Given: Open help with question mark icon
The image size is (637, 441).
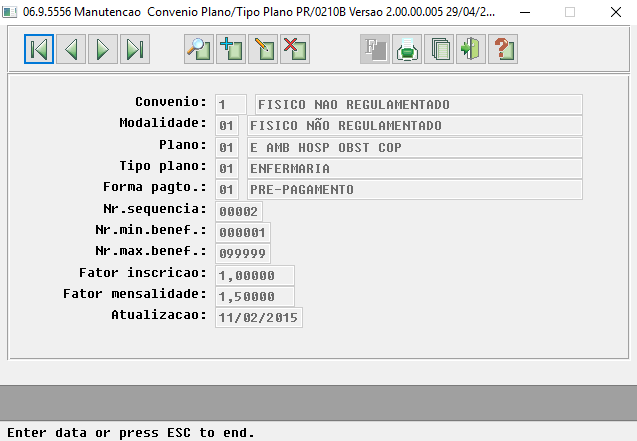Looking at the screenshot, I should click(503, 49).
